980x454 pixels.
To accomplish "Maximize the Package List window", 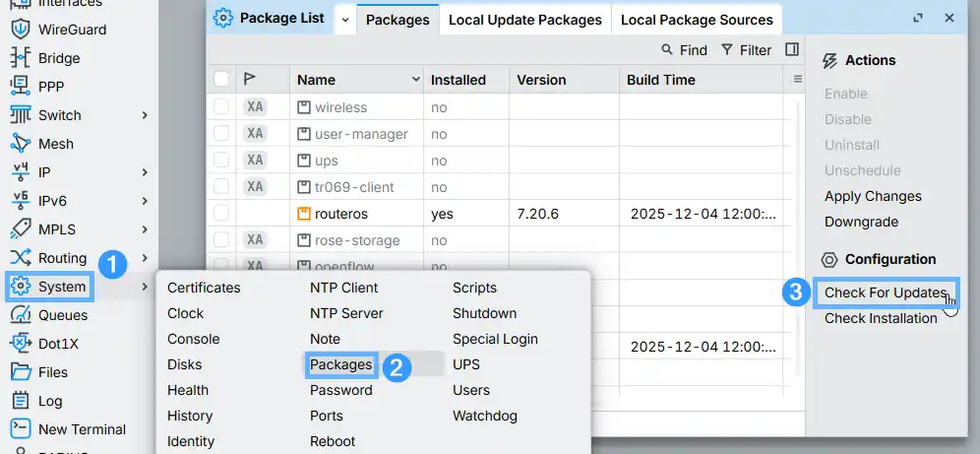I will click(918, 18).
